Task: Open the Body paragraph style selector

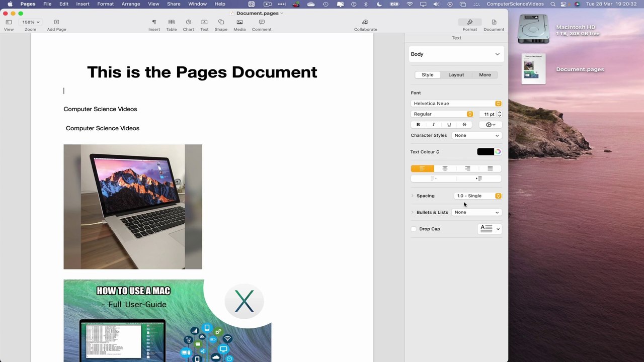Action: click(455, 54)
